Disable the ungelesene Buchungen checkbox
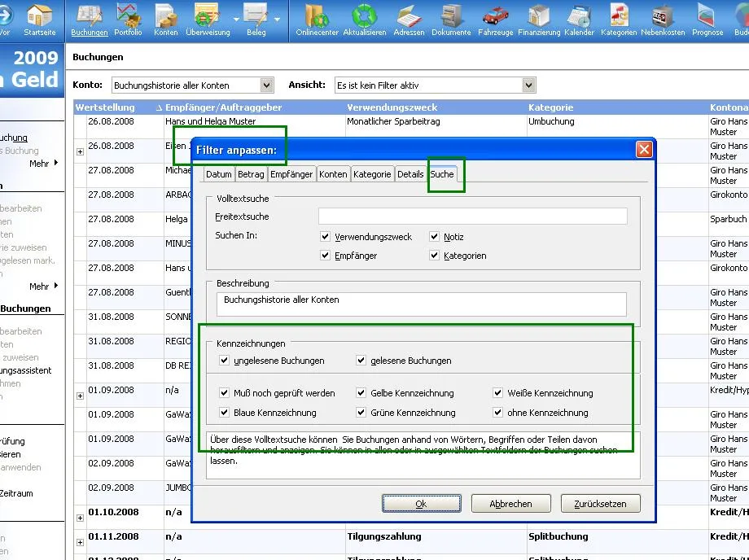The image size is (749, 560). (225, 361)
